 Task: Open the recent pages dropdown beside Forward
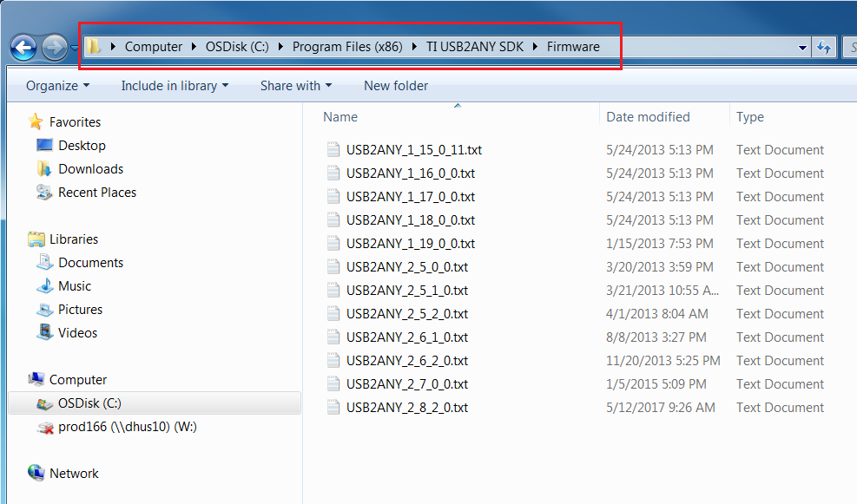pyautogui.click(x=75, y=48)
